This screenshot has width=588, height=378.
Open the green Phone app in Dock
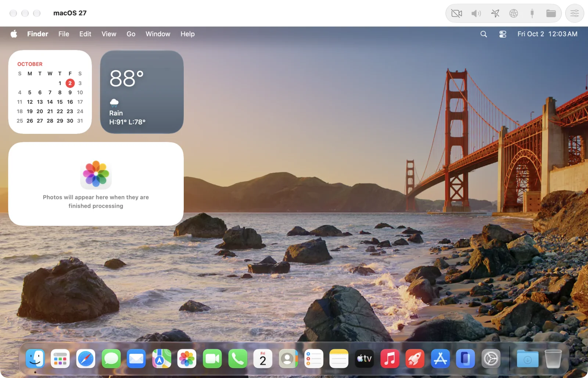tap(237, 359)
